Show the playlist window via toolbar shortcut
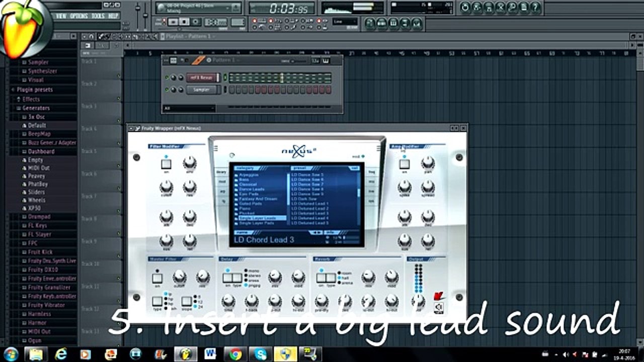 click(x=370, y=23)
